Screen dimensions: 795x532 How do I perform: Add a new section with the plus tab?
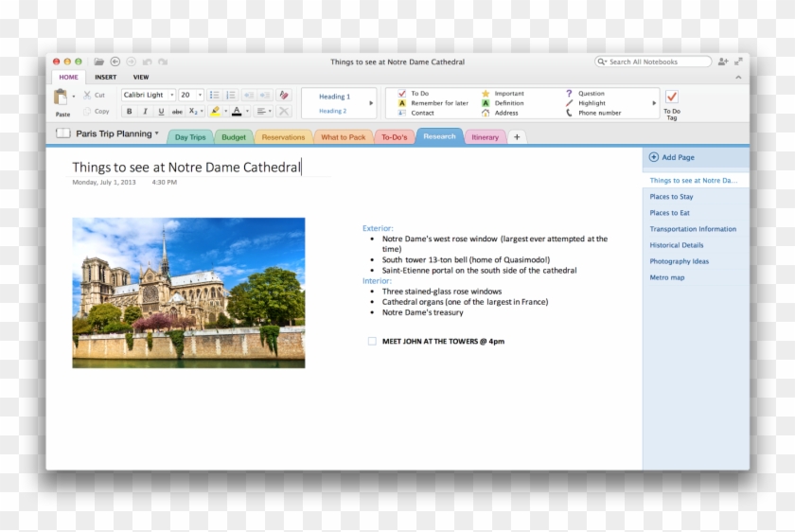click(x=517, y=137)
